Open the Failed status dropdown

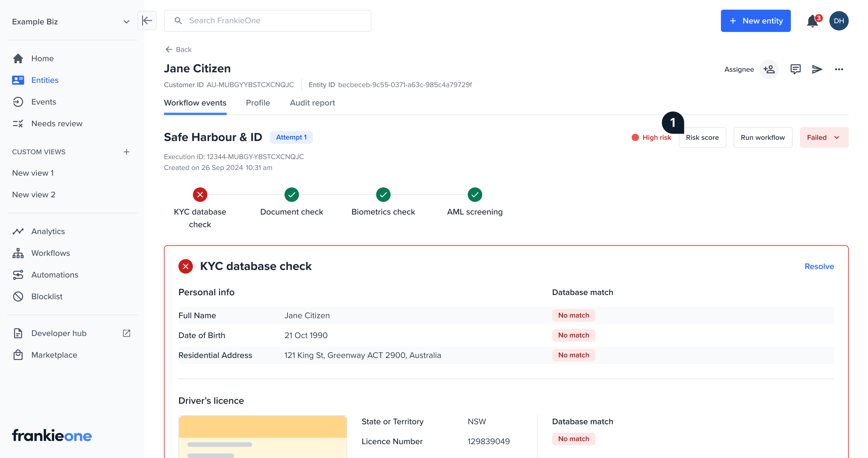(824, 137)
